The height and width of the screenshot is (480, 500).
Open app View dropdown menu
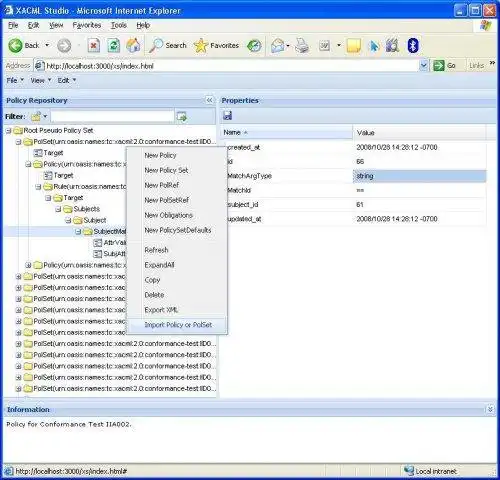(x=40, y=80)
